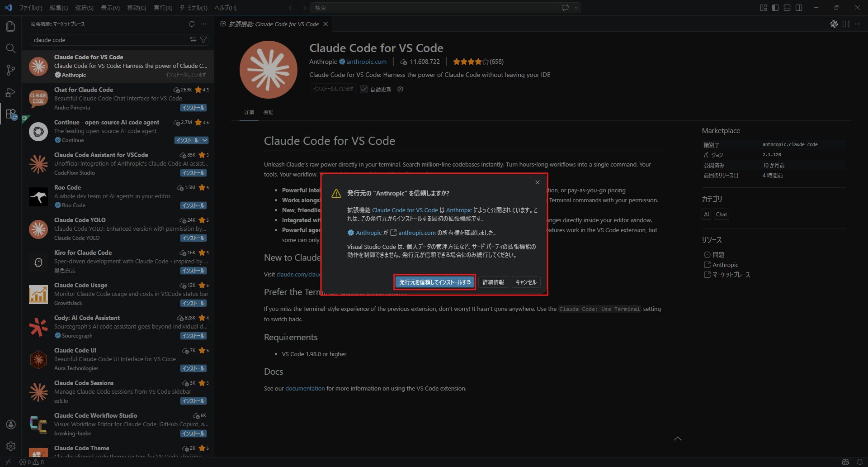Click the filter extensions funnel icon
This screenshot has height=467, width=868.
(203, 40)
